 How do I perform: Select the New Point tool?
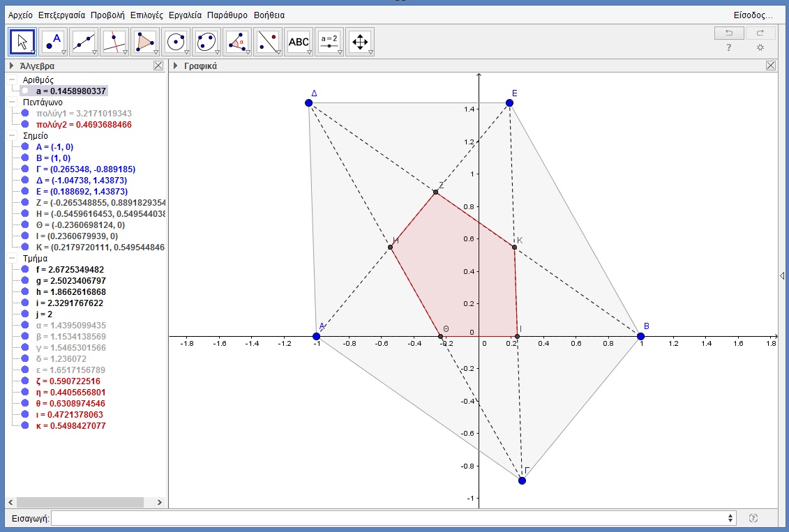tap(54, 42)
